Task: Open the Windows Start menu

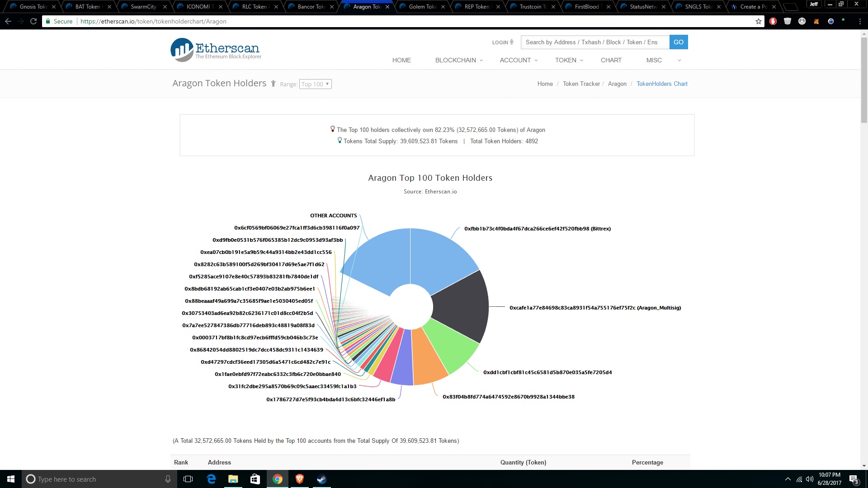Action: 11,479
